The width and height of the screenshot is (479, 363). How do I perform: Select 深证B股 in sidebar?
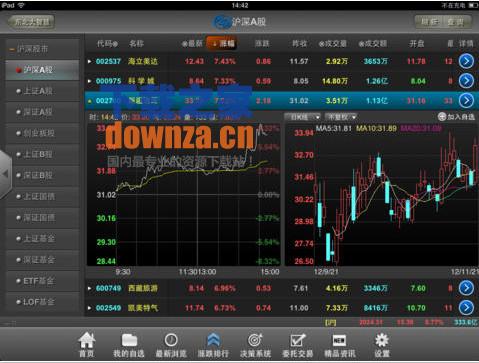click(x=42, y=175)
